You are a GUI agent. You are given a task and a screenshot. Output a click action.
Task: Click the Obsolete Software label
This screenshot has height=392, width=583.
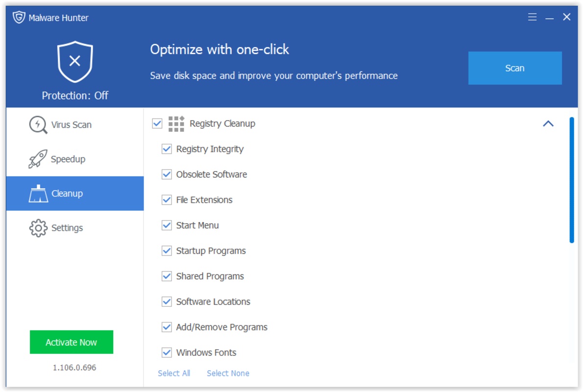[x=212, y=174]
